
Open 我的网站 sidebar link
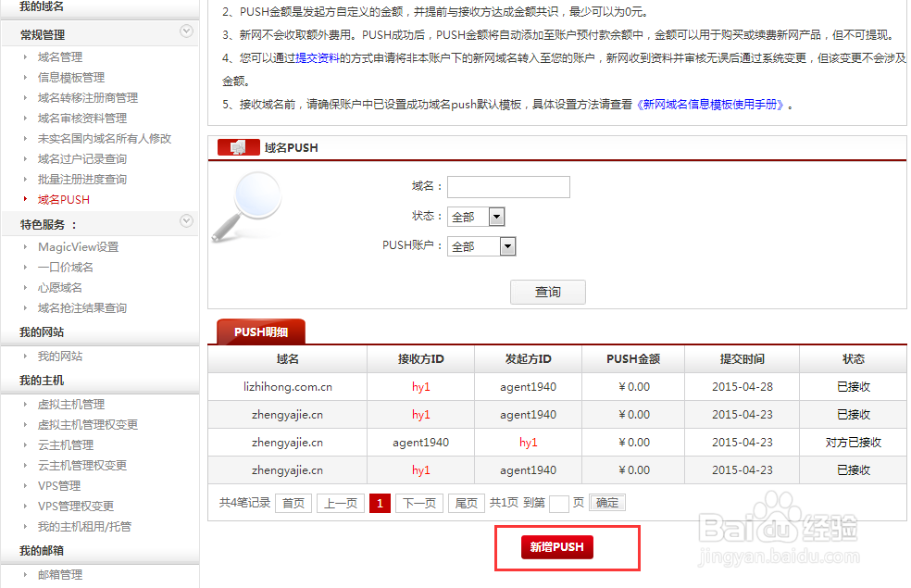pos(60,357)
